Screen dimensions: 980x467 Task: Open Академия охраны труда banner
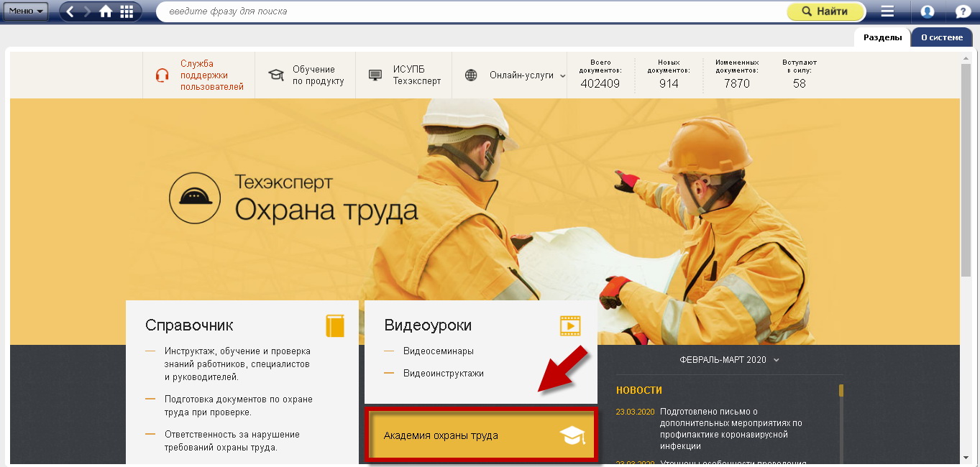[x=482, y=435]
